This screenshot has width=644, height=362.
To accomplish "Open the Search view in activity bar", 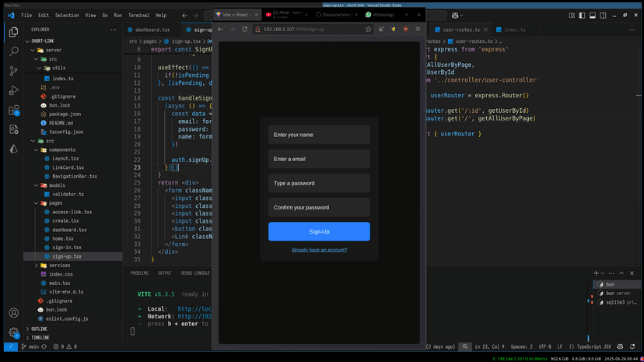I will click(13, 51).
